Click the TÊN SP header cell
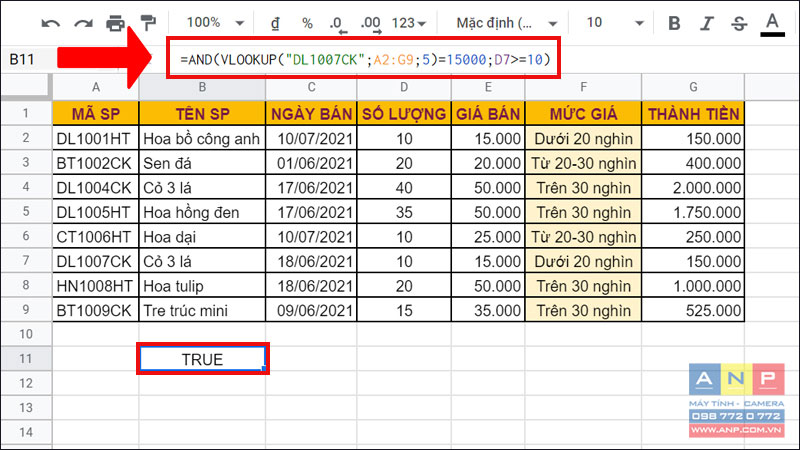The image size is (800, 450). click(203, 114)
